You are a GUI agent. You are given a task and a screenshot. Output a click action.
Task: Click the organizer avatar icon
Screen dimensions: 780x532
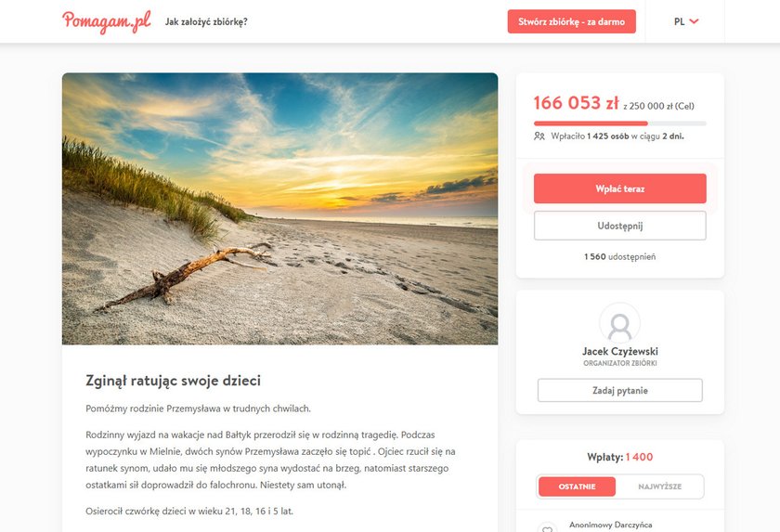pyautogui.click(x=620, y=323)
